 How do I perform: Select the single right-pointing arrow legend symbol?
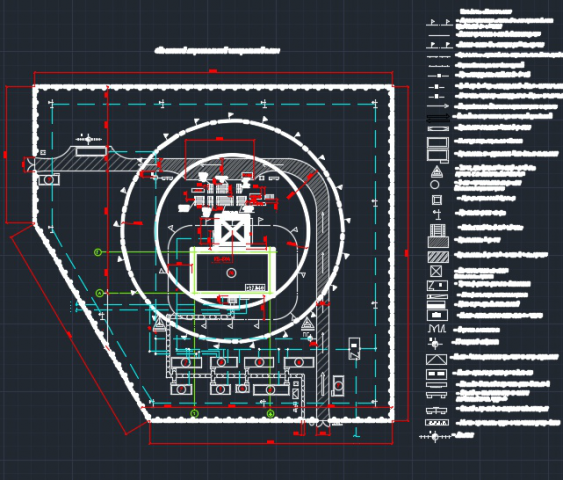click(x=438, y=106)
